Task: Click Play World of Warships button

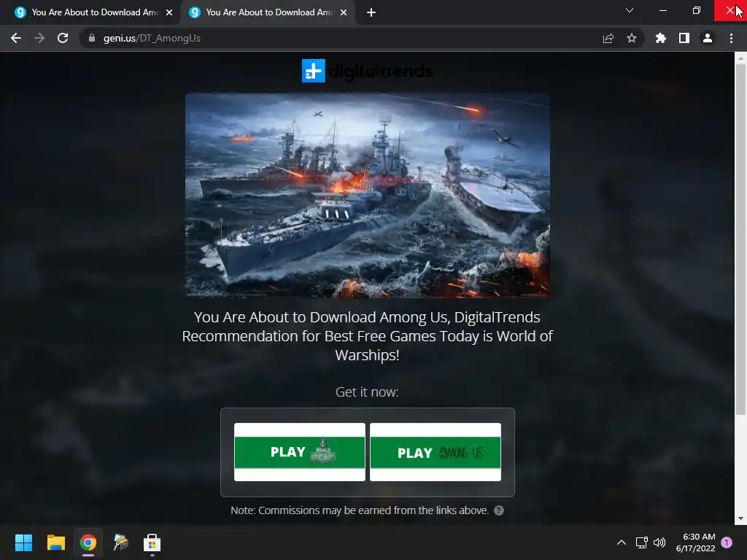Action: click(x=300, y=452)
